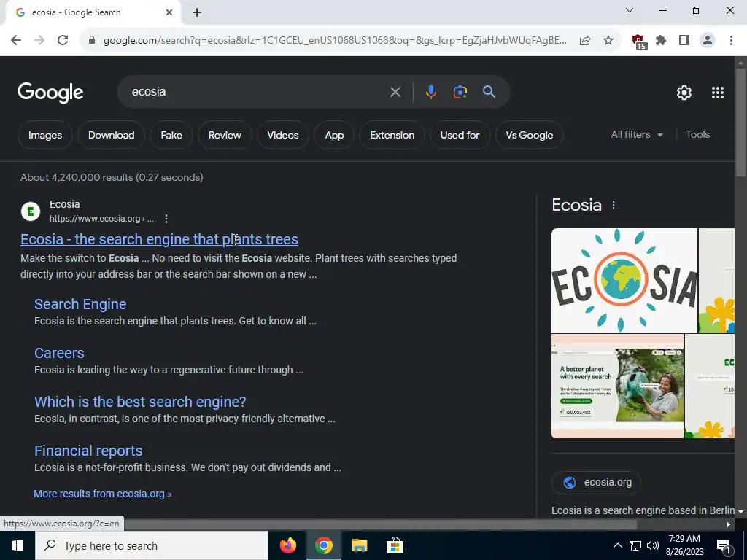Select the App filter chip
747x560 pixels.
[x=334, y=135]
